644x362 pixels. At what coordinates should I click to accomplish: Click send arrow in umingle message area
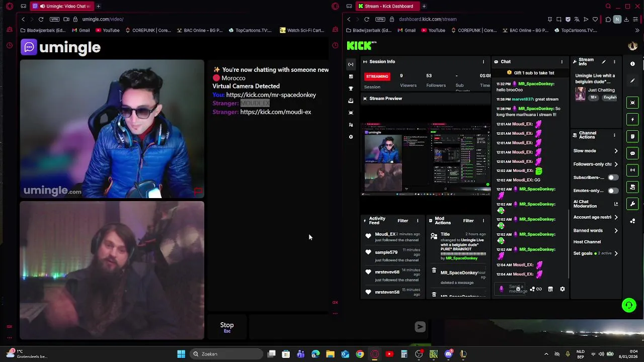420,327
